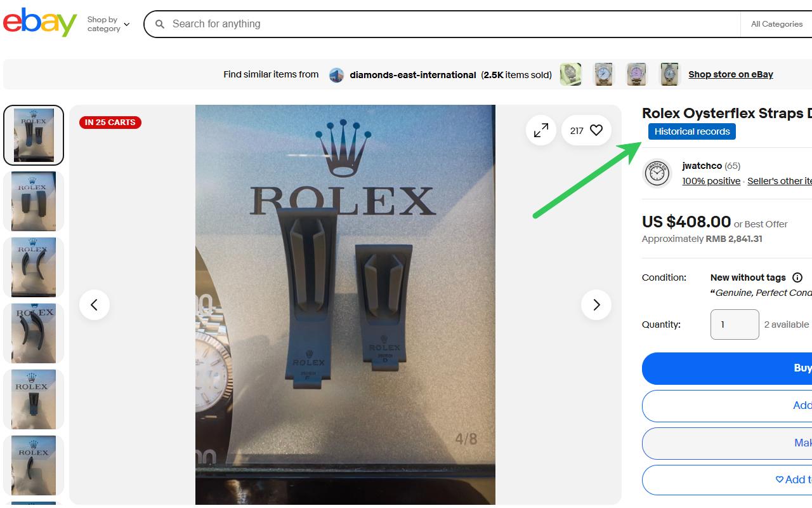Viewport: 812px width, 508px height.
Task: Click Add to watchlist button with heart
Action: 727,480
